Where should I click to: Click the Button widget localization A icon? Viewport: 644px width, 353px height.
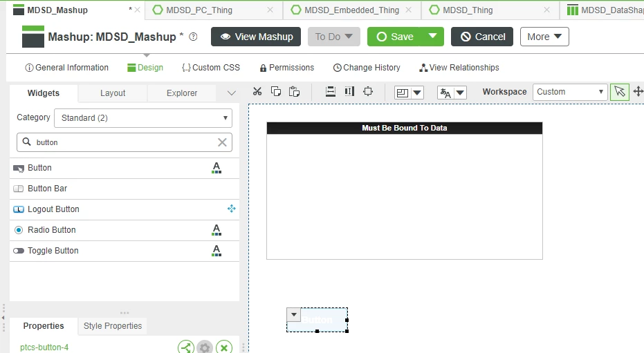[x=217, y=168]
